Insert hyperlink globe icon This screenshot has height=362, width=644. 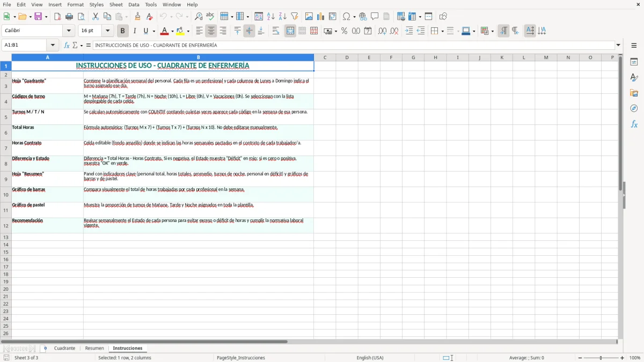(x=363, y=17)
